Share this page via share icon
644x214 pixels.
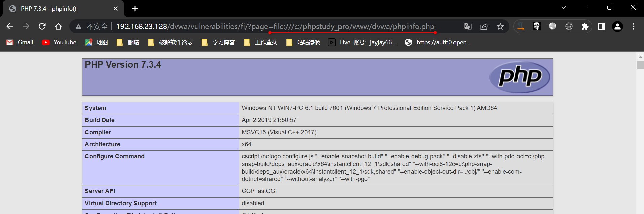click(484, 26)
